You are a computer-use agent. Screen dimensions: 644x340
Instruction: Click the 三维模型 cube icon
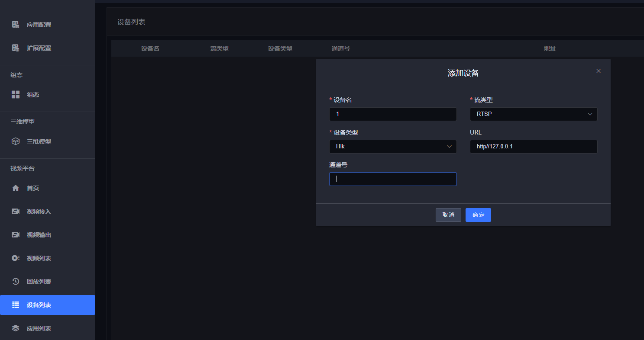pos(16,141)
